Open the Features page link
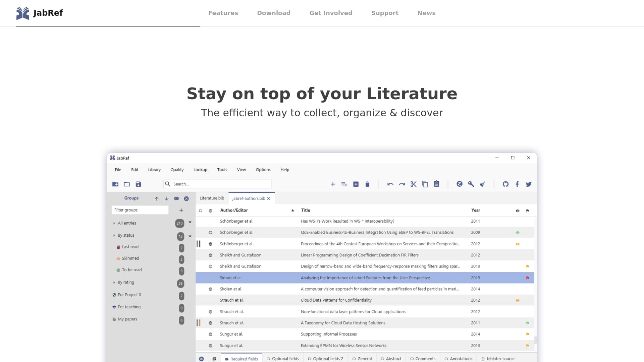This screenshot has width=644, height=362. coord(223,13)
